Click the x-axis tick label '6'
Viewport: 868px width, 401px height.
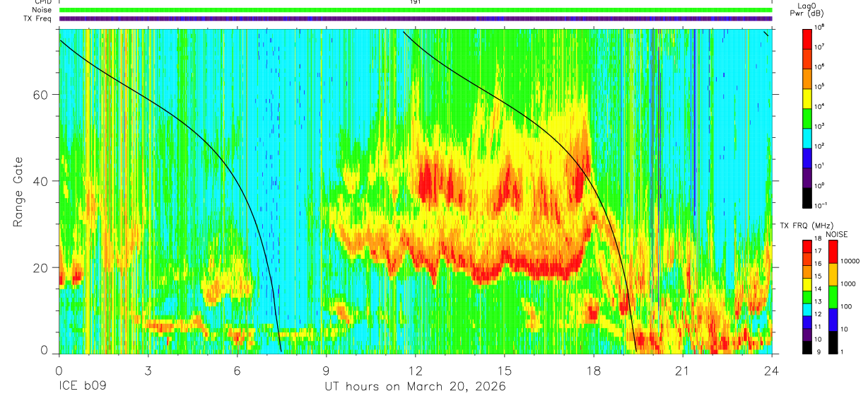point(237,371)
